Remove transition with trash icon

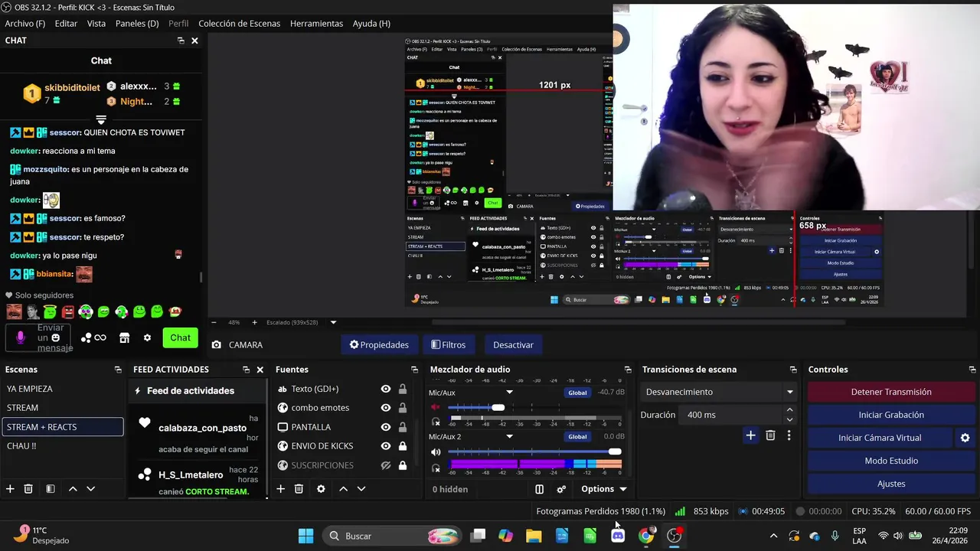[x=771, y=435]
